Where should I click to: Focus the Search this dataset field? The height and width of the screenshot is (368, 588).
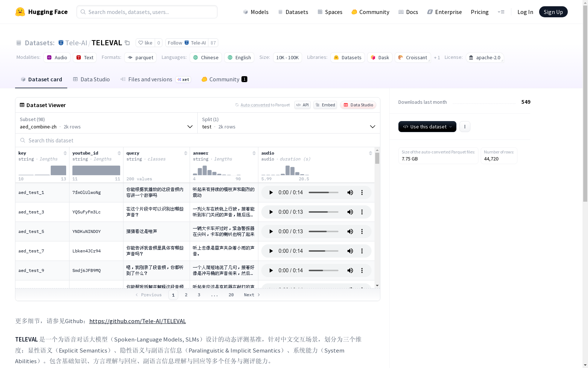pyautogui.click(x=198, y=140)
